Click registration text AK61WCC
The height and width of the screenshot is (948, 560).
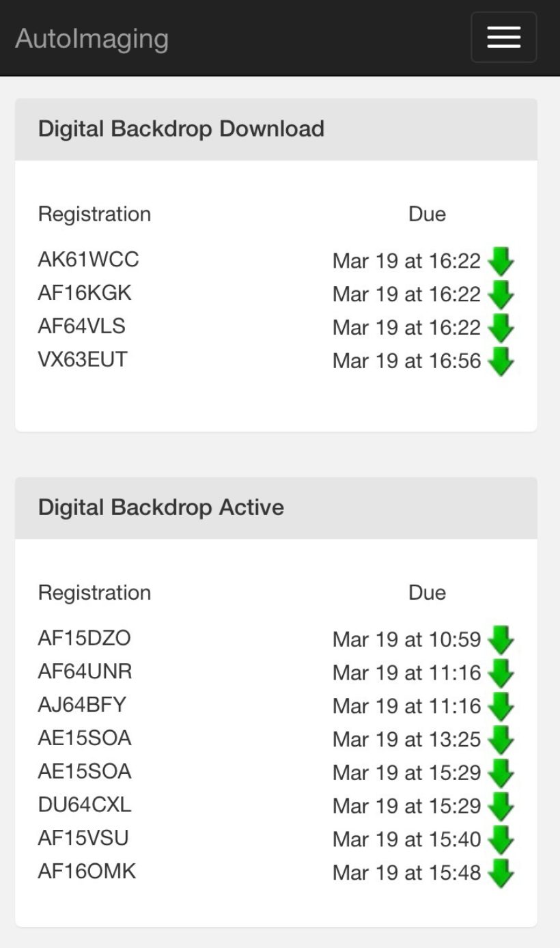pyautogui.click(x=88, y=260)
